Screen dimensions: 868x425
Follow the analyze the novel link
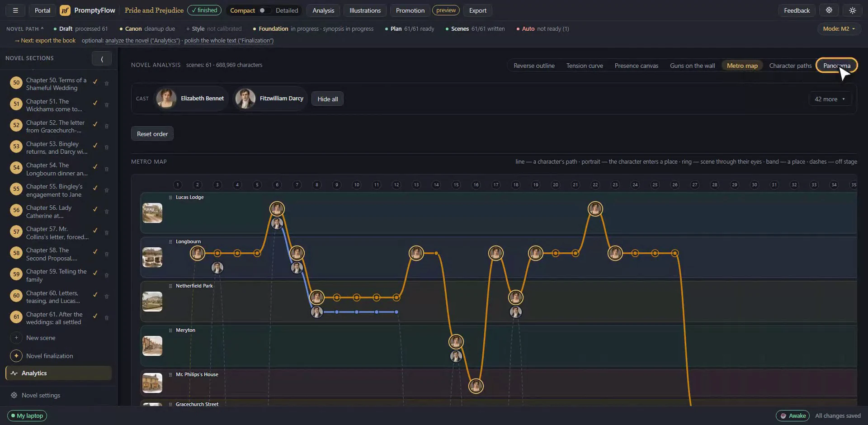click(142, 41)
